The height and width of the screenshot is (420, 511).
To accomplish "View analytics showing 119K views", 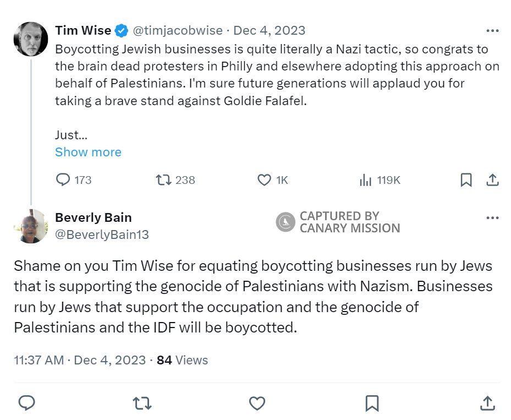I will coord(366,179).
